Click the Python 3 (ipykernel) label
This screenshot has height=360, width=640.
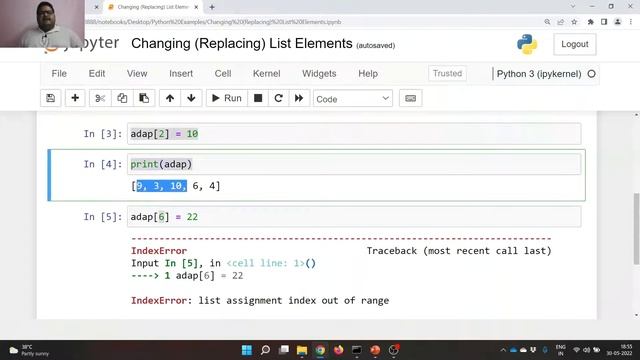coord(539,74)
